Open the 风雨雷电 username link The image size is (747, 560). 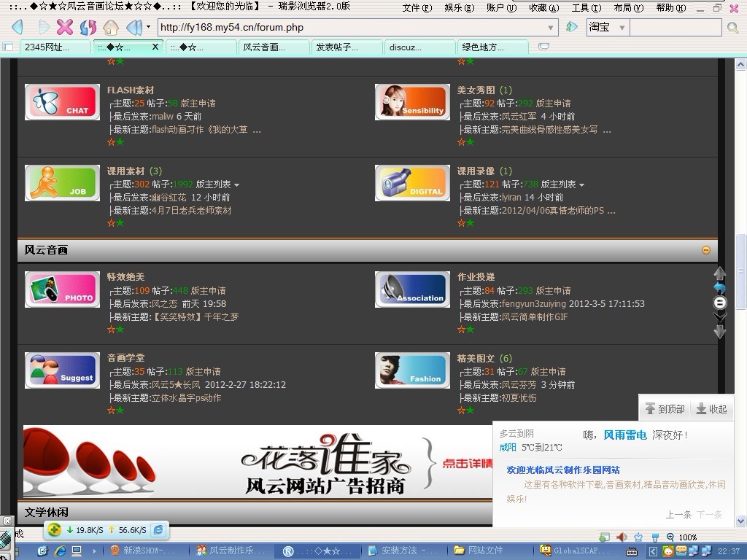(625, 435)
